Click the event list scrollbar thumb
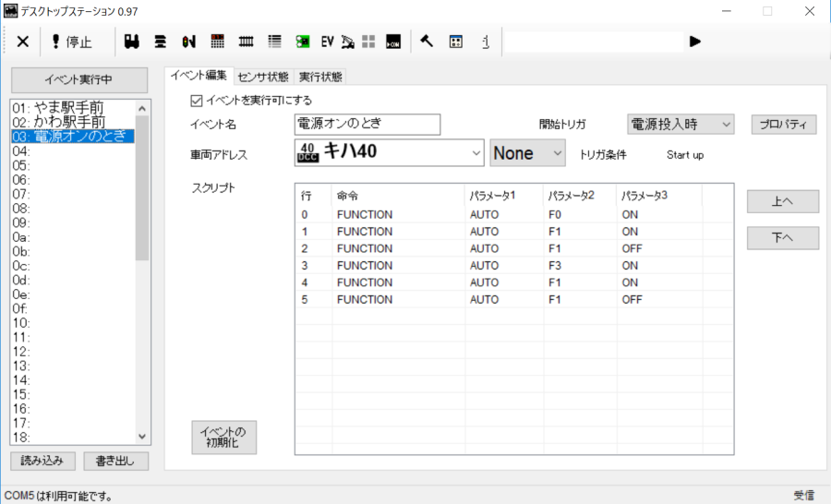The image size is (831, 504). point(142,188)
